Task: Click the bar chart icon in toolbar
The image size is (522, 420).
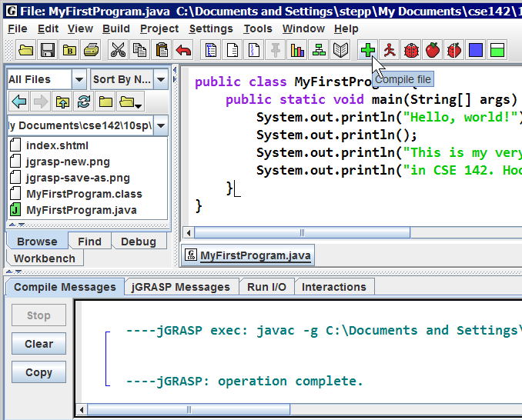Action: (296, 51)
